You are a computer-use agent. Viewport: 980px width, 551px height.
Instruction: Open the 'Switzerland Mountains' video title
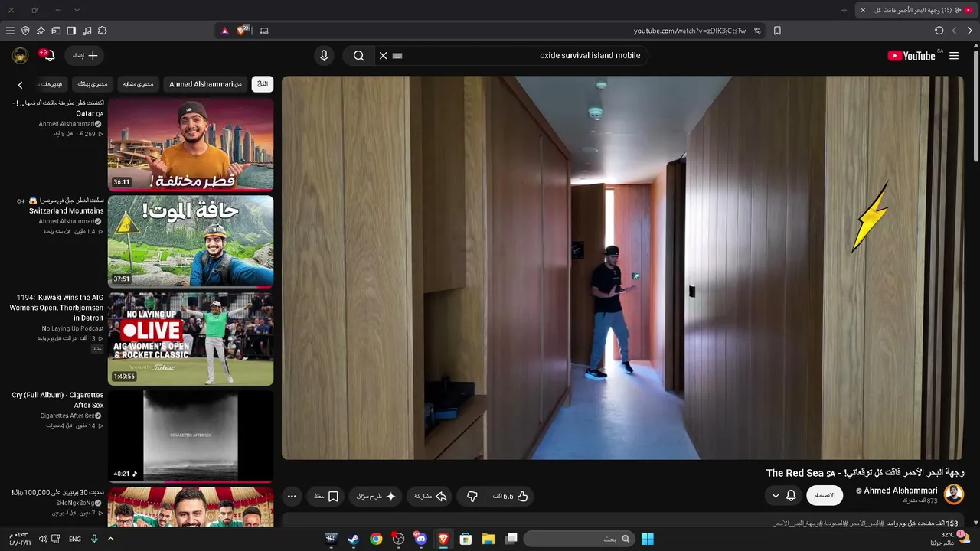tap(60, 206)
